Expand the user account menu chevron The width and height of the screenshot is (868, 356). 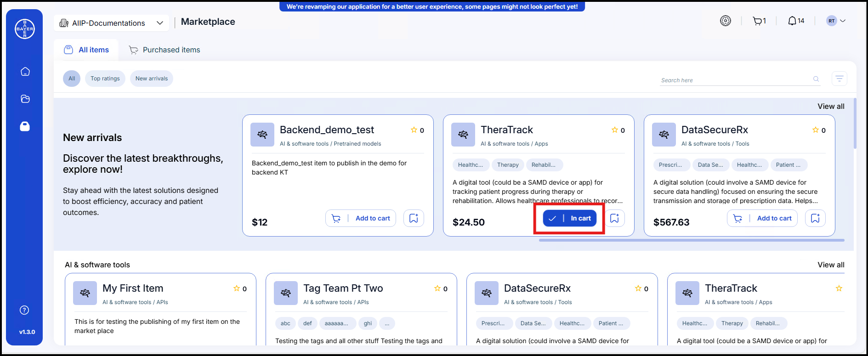point(843,21)
